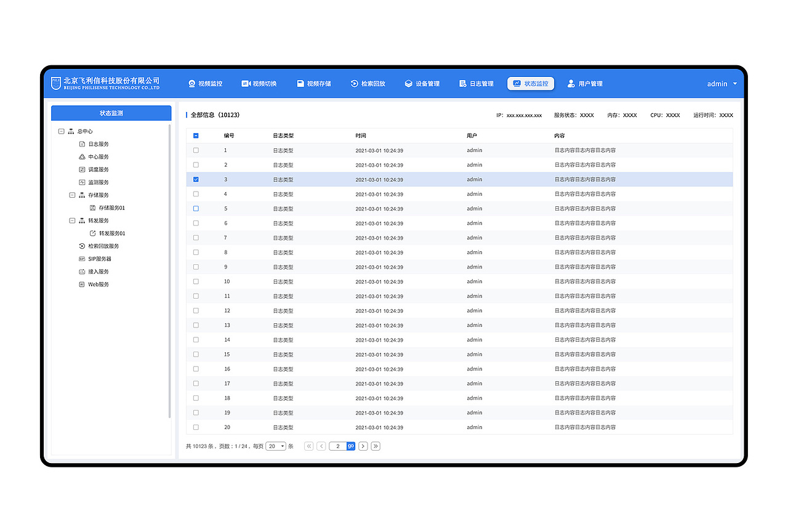The width and height of the screenshot is (788, 532).
Task: Collapse the 总中心 tree node
Action: pos(61,131)
